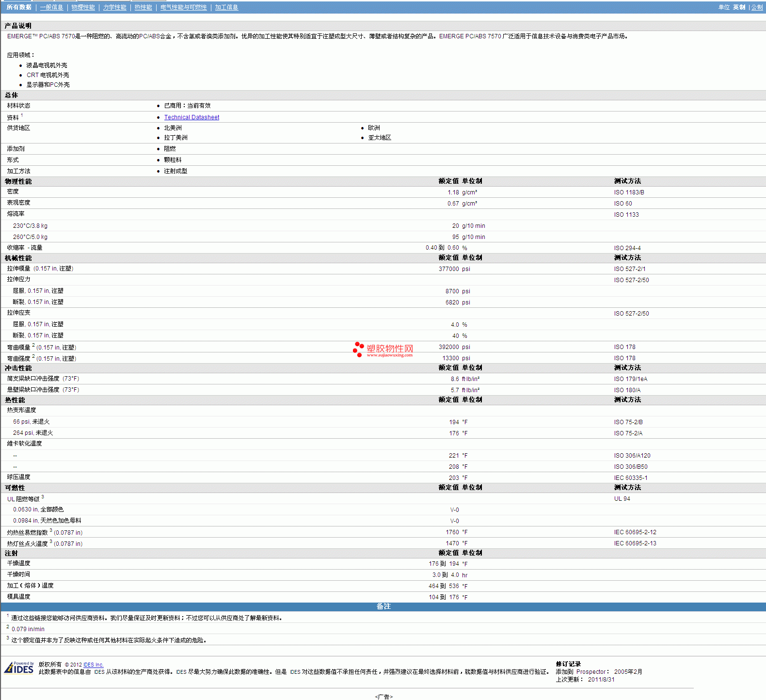
Task: Click the 弯曲模量 value 392000
Action: tap(448, 347)
